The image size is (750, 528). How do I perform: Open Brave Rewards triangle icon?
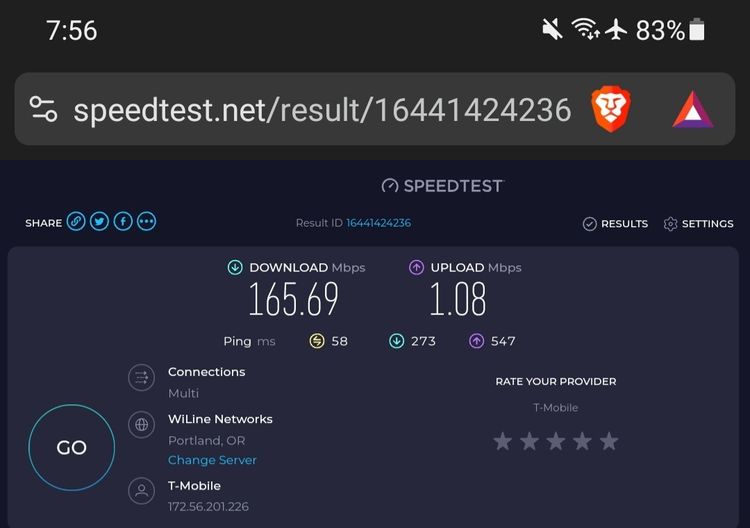(x=693, y=110)
